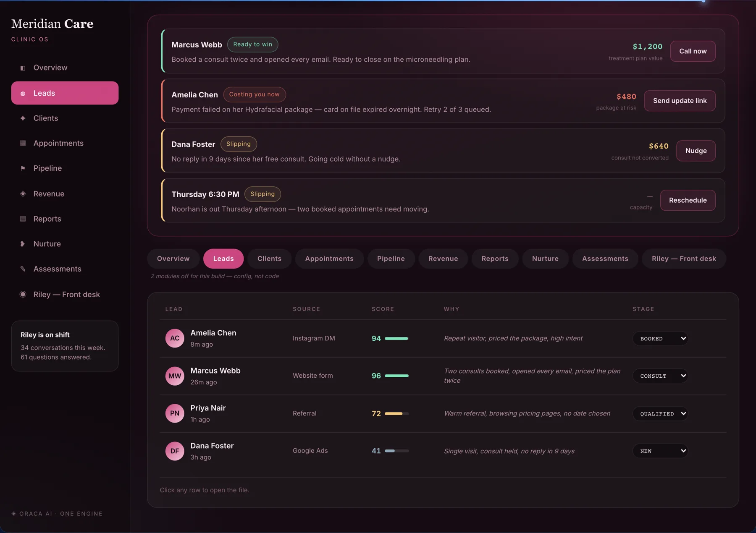The width and height of the screenshot is (756, 533).
Task: Open the Appointments pill tab
Action: [x=329, y=259]
